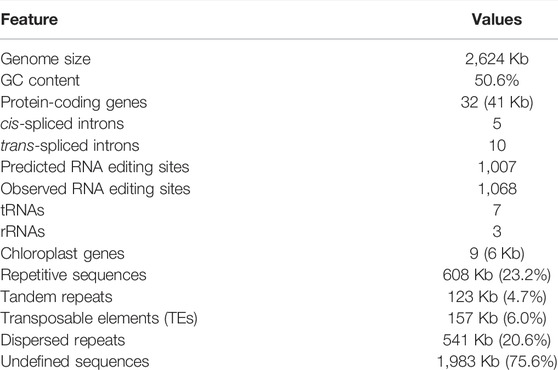Click the 541 Kb (20.6%) value

[x=496, y=340]
